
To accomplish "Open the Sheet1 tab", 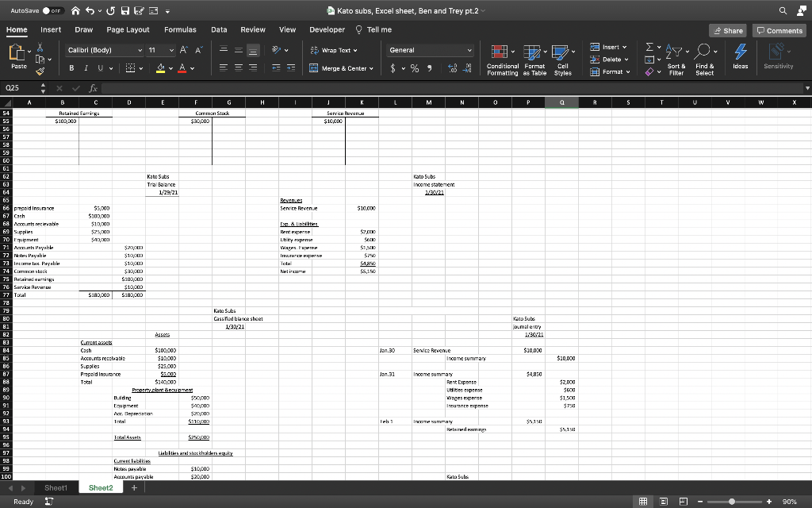I will 56,487.
